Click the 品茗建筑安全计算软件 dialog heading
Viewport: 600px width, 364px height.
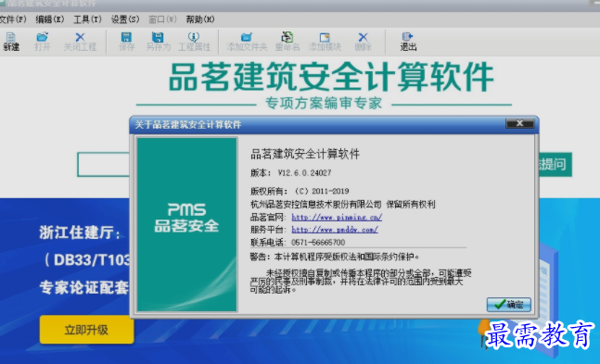pos(305,154)
